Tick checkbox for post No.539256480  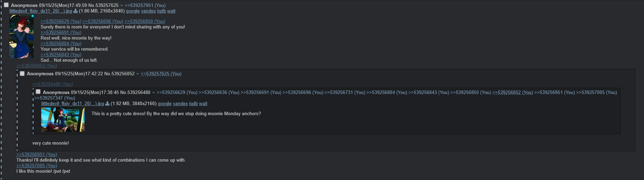point(38,92)
